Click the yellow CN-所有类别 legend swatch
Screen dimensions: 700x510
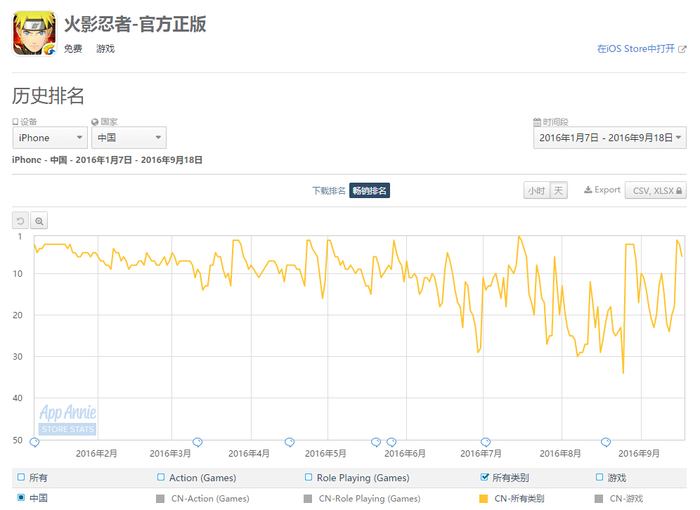(x=483, y=498)
